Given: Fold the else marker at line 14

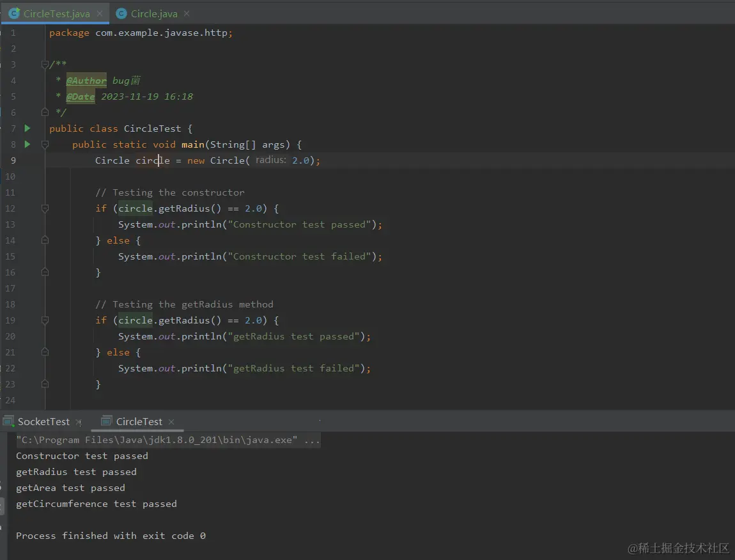Looking at the screenshot, I should pos(45,240).
